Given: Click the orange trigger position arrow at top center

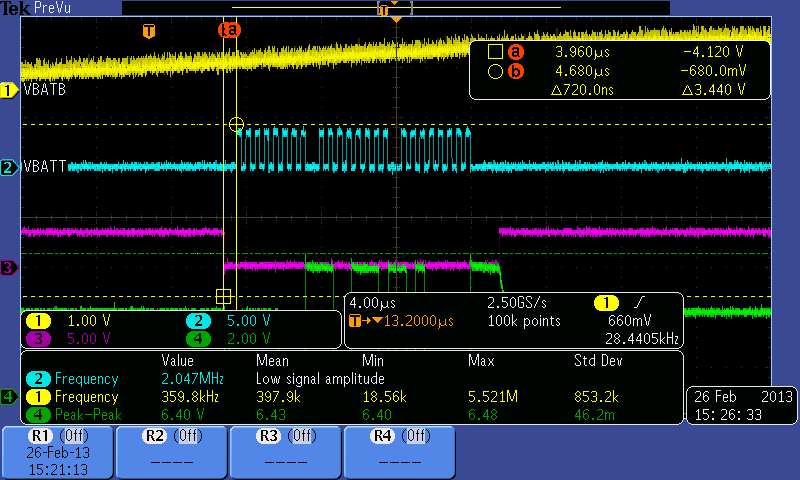Looking at the screenshot, I should (x=396, y=19).
